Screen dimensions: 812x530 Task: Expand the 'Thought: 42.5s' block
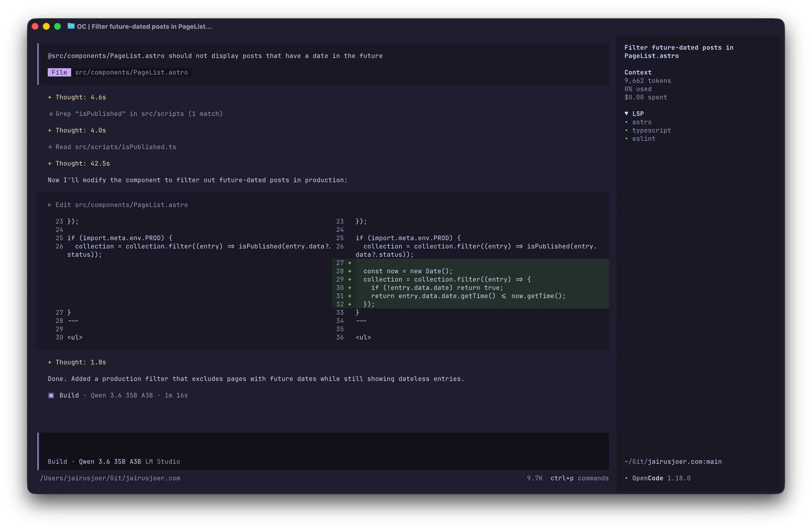click(x=79, y=163)
